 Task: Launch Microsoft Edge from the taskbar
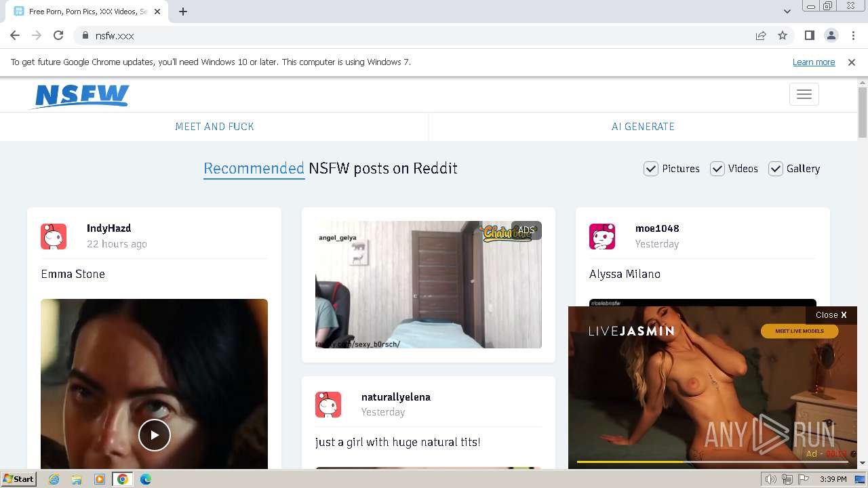coord(146,479)
